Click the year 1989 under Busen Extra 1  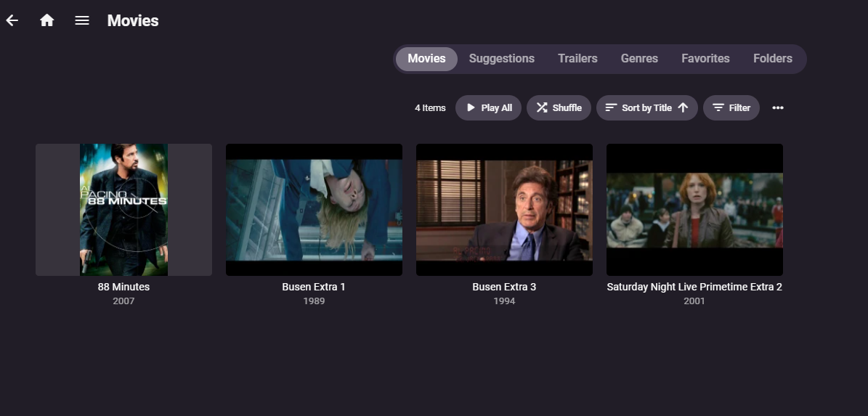tap(314, 301)
